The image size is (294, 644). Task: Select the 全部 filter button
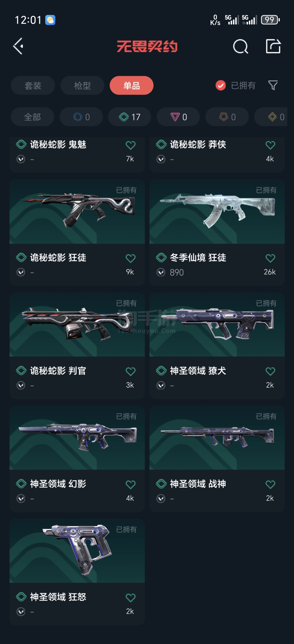pos(32,117)
